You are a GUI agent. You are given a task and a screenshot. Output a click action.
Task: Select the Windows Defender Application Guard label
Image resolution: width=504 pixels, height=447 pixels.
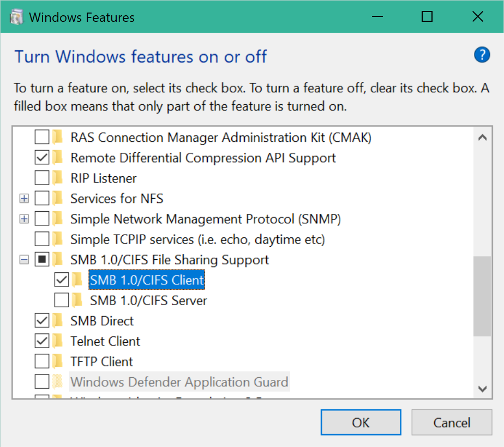179,382
